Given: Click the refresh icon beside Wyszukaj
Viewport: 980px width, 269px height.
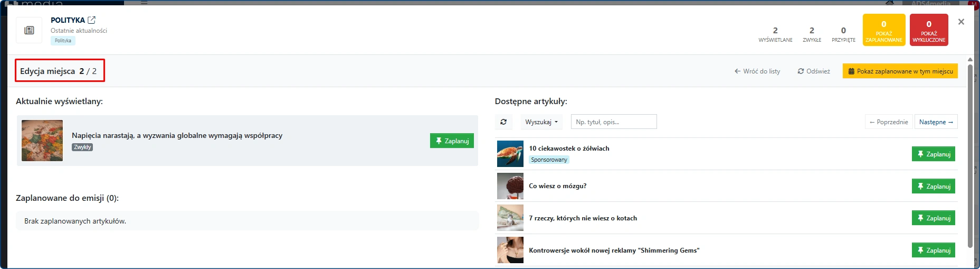Looking at the screenshot, I should (x=503, y=122).
